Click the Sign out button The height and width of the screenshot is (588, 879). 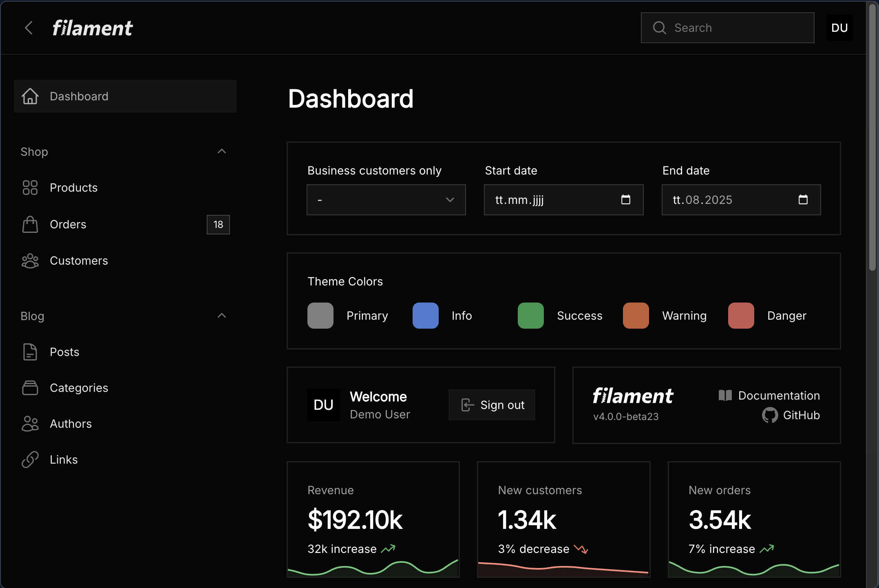492,405
